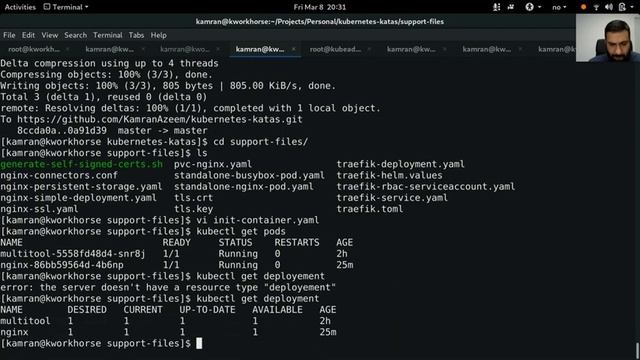Close the root@kubead... tab
This screenshot has width=640, height=360.
tap(369, 49)
